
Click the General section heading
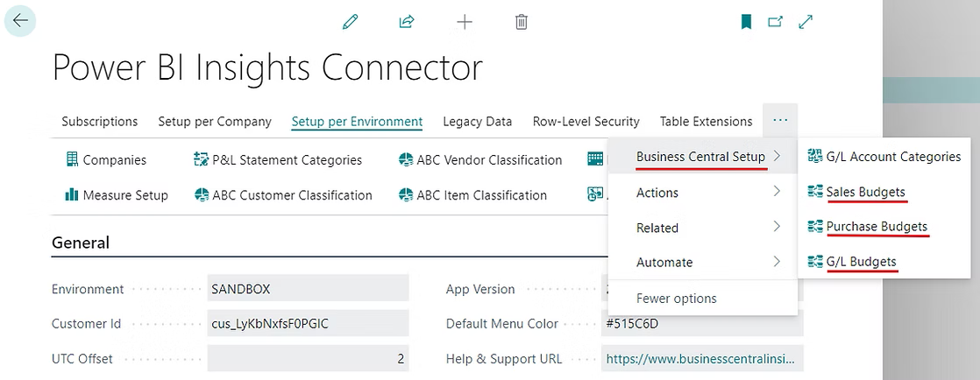80,243
